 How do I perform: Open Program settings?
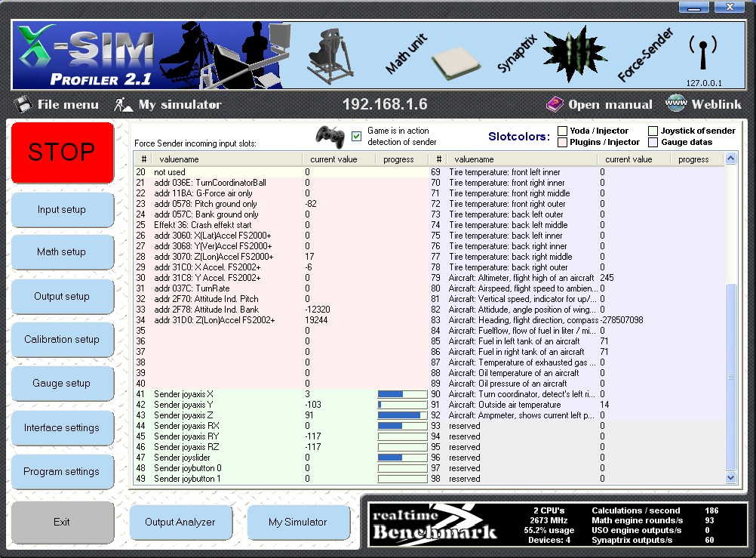(62, 472)
